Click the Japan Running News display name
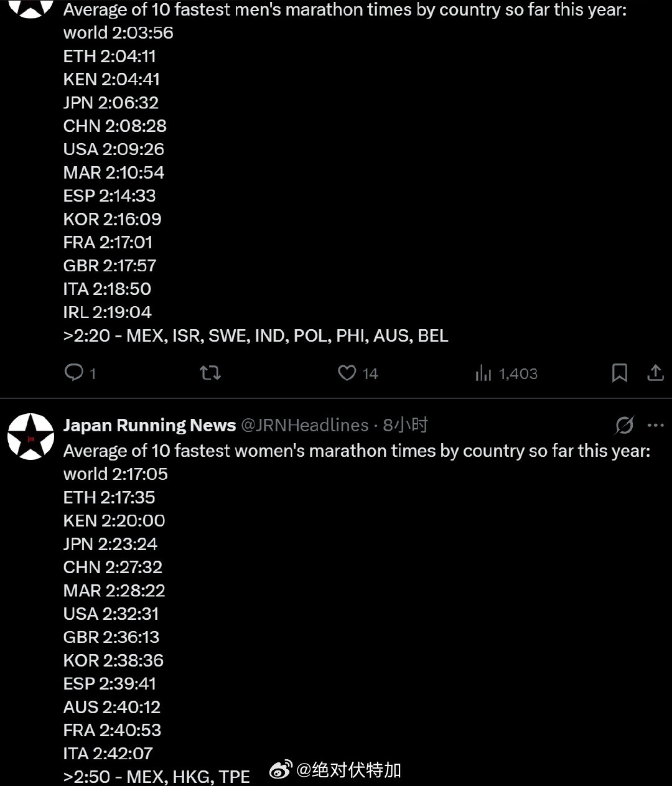 (149, 426)
